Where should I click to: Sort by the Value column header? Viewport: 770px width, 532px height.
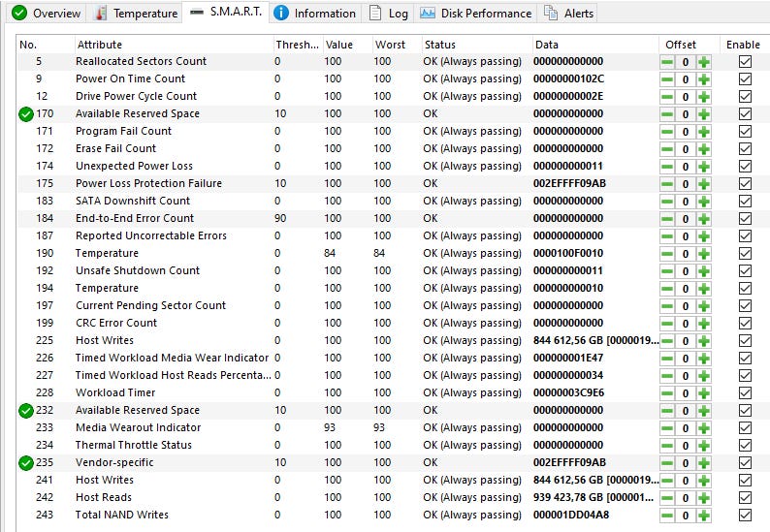pyautogui.click(x=347, y=45)
